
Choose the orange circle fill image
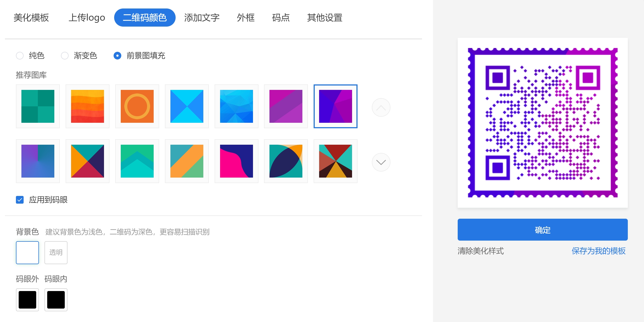point(137,106)
